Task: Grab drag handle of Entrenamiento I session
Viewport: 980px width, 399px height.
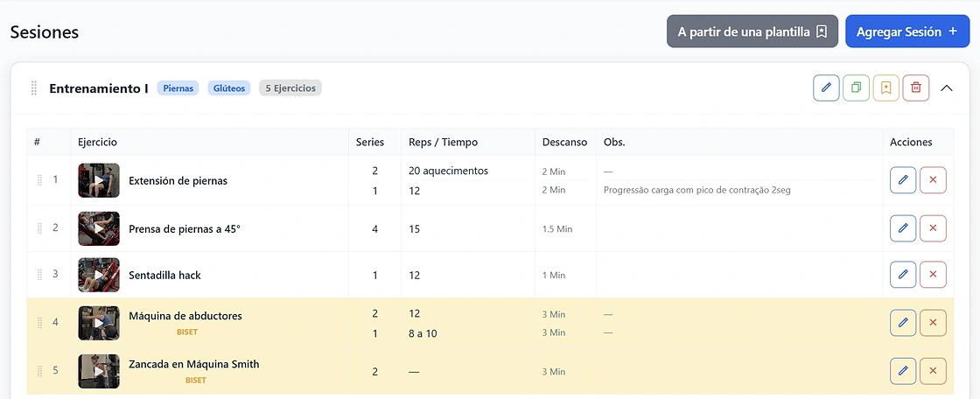Action: coord(34,88)
